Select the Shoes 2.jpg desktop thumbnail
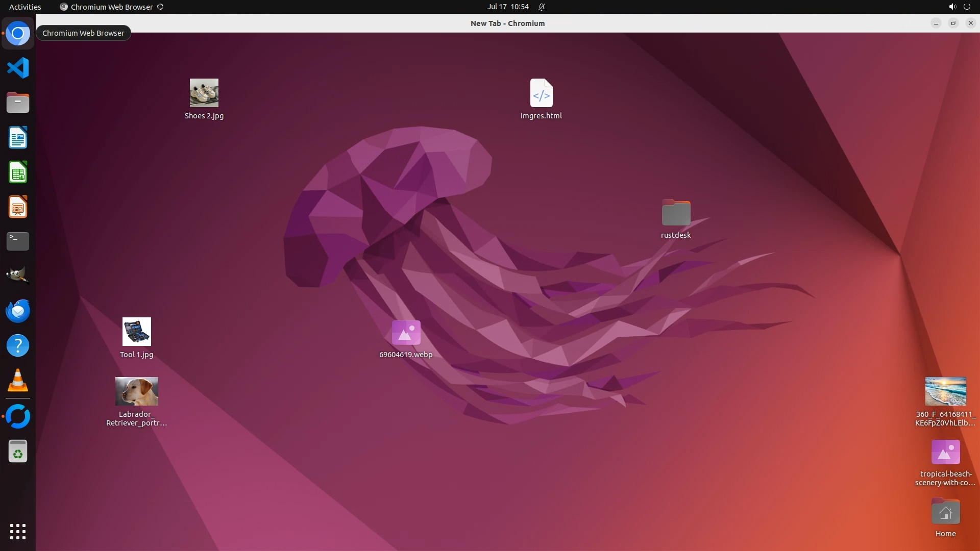Screen dimensions: 980x551 (204, 93)
